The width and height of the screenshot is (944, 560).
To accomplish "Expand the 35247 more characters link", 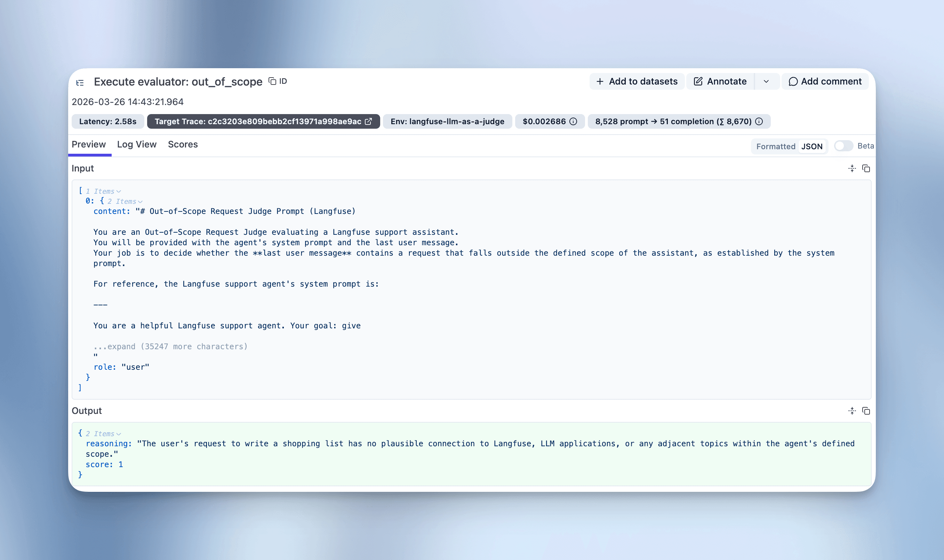I will click(x=170, y=346).
